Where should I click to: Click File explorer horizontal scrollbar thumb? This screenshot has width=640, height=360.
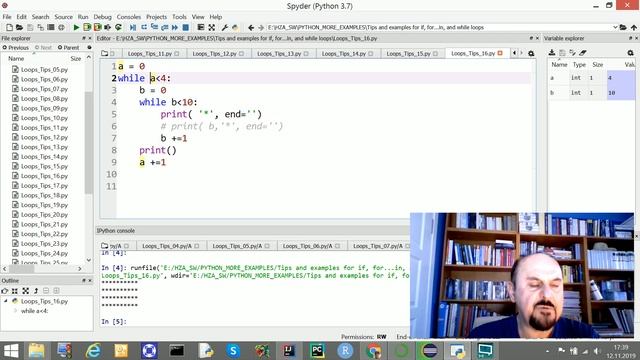pos(21,269)
